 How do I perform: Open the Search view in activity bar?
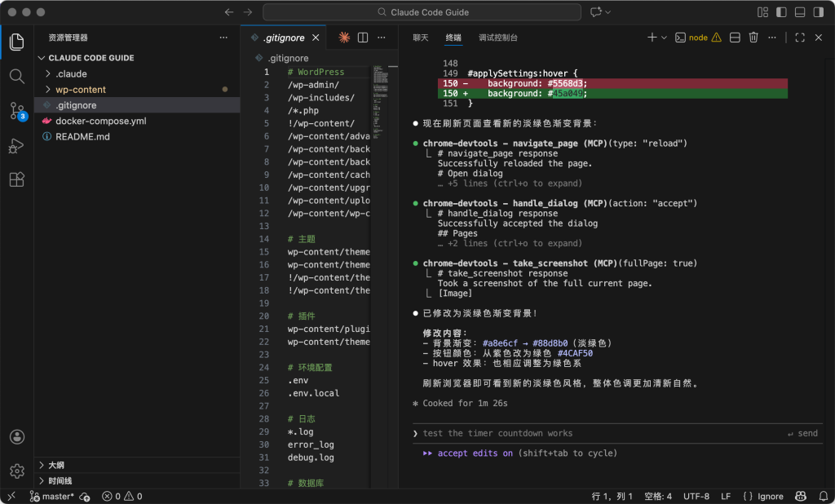tap(16, 76)
